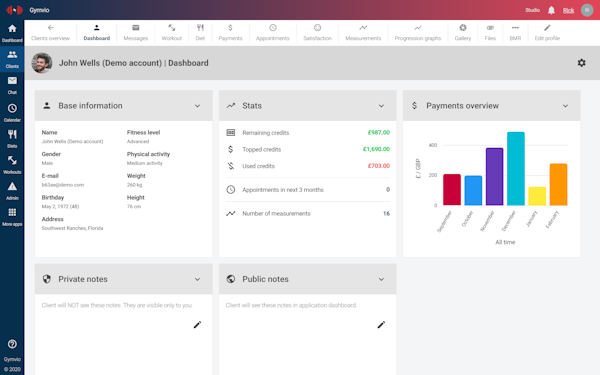Open notifications bell icon
The width and height of the screenshot is (600, 375).
click(x=551, y=10)
